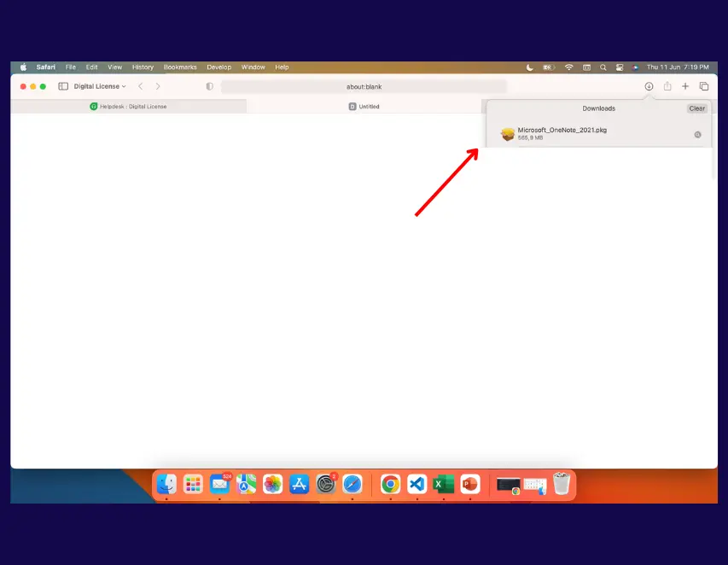The width and height of the screenshot is (728, 565).
Task: Open the View menu
Action: tap(114, 67)
